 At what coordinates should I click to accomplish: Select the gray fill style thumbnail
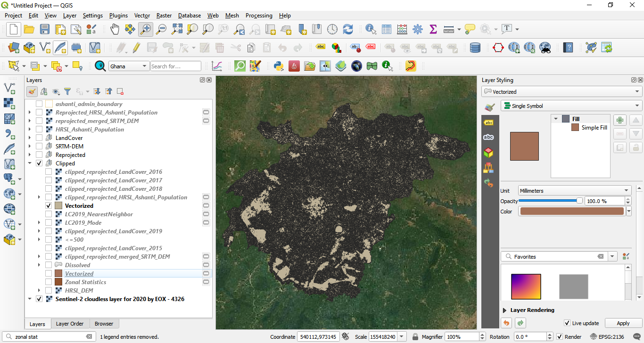coord(574,286)
